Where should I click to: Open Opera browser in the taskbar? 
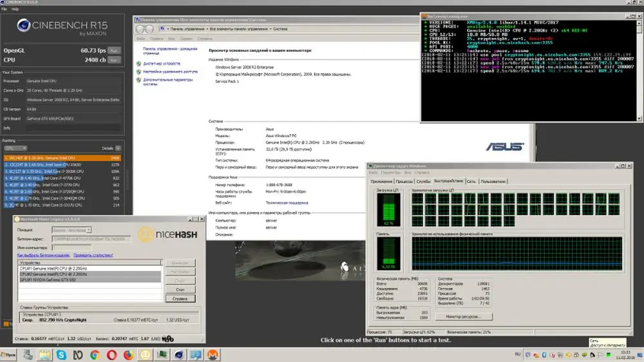[111, 355]
